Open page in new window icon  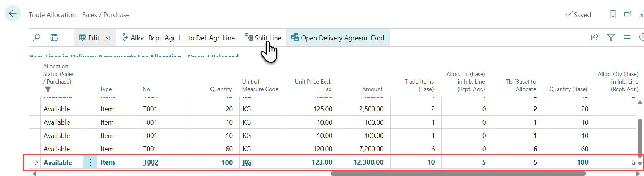pyautogui.click(x=628, y=14)
